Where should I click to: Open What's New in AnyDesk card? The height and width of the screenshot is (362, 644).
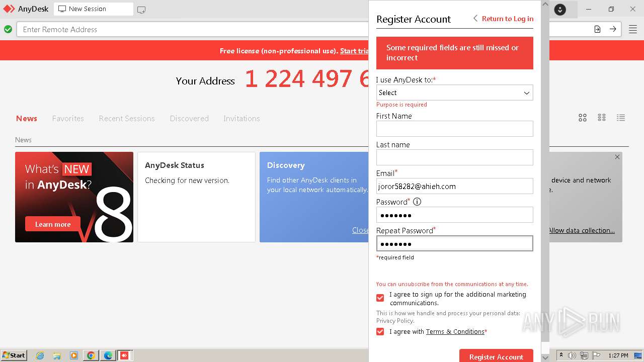(x=74, y=197)
